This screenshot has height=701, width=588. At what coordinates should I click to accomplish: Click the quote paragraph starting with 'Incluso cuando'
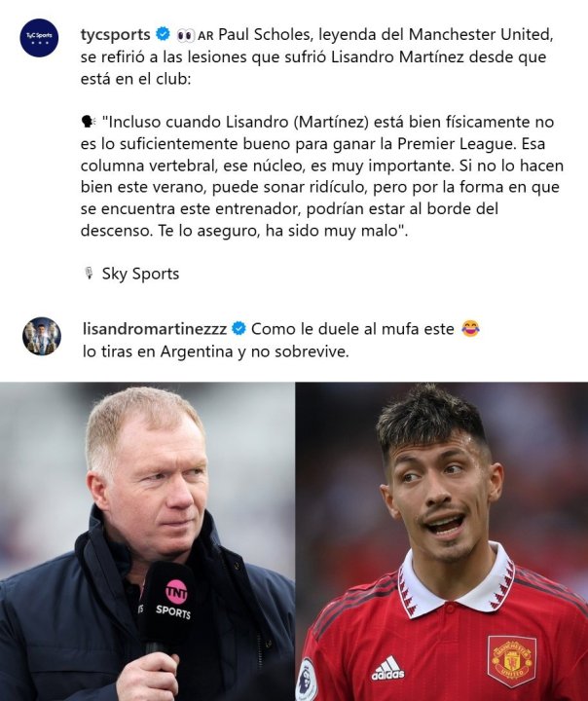tap(322, 175)
